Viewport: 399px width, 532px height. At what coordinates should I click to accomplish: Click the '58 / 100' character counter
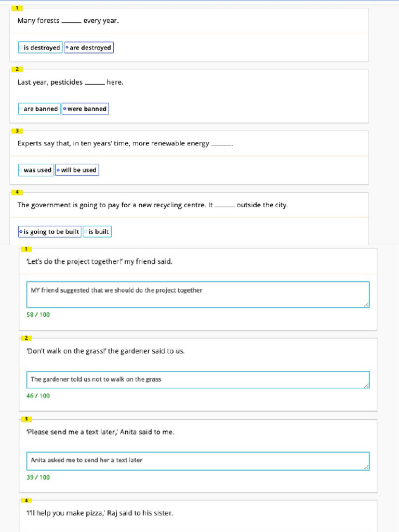(38, 315)
